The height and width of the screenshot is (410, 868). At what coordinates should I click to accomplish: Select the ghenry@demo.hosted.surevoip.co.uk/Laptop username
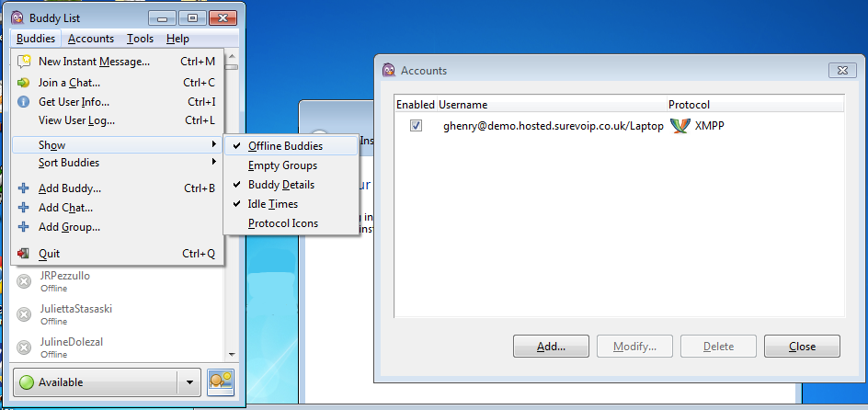(553, 126)
